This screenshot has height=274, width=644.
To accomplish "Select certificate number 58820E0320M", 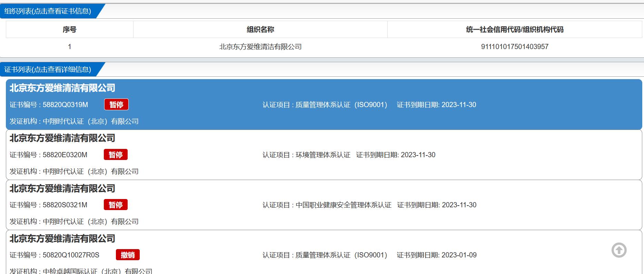I will click(x=65, y=155).
